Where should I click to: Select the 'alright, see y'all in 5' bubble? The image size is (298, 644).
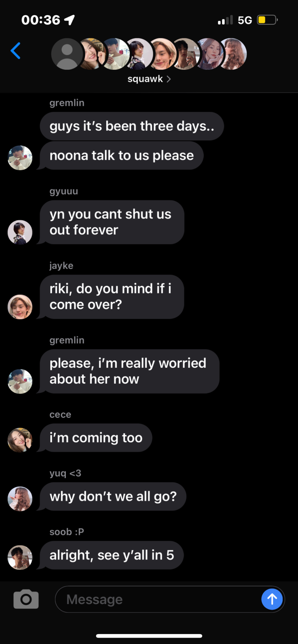112,555
